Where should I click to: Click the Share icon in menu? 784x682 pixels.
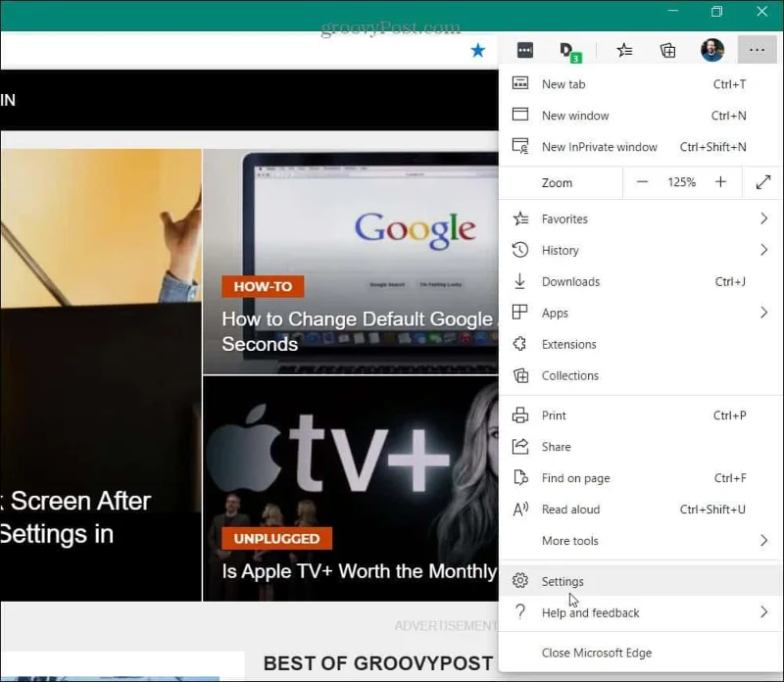pos(520,446)
